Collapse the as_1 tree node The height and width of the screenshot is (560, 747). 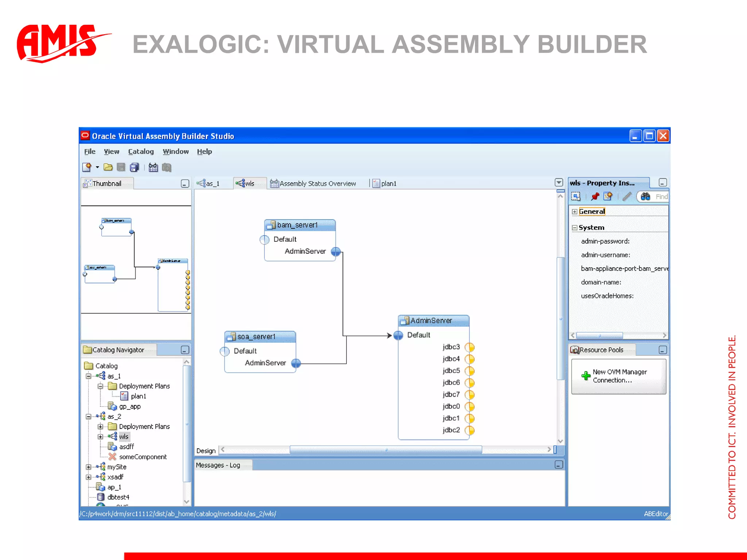(x=88, y=376)
